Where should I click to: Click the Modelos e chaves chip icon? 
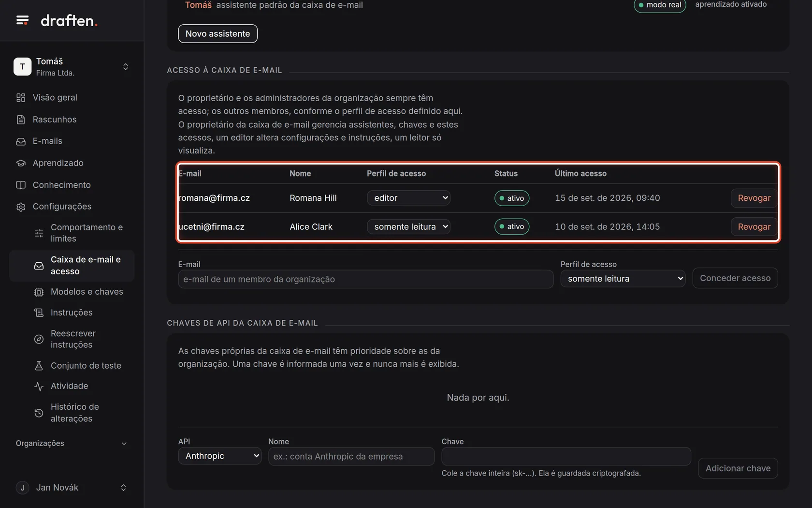(x=39, y=292)
